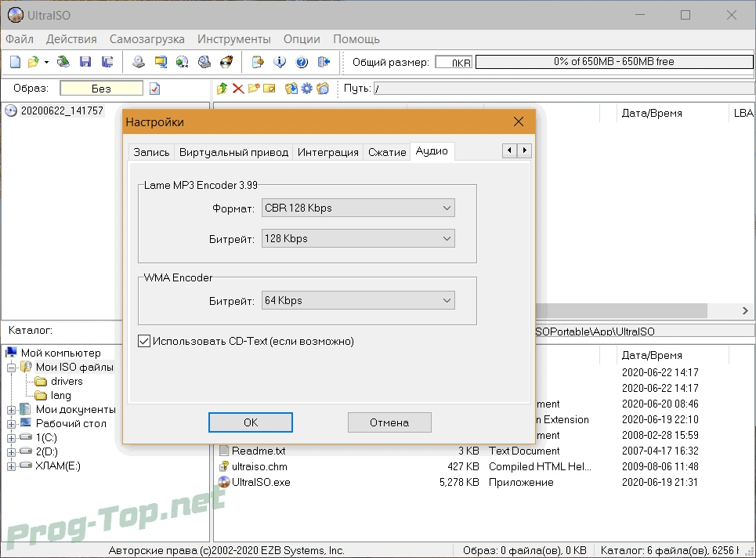Click the Options wrench icon in toolbar
756x558 pixels.
point(258,62)
